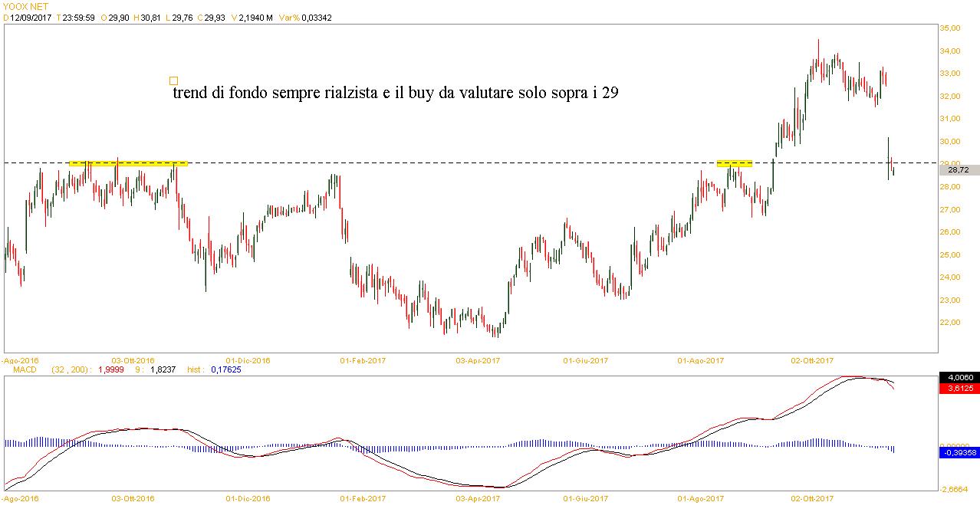Click the grey 28,72 current price tag
980x512 pixels.
(x=959, y=170)
